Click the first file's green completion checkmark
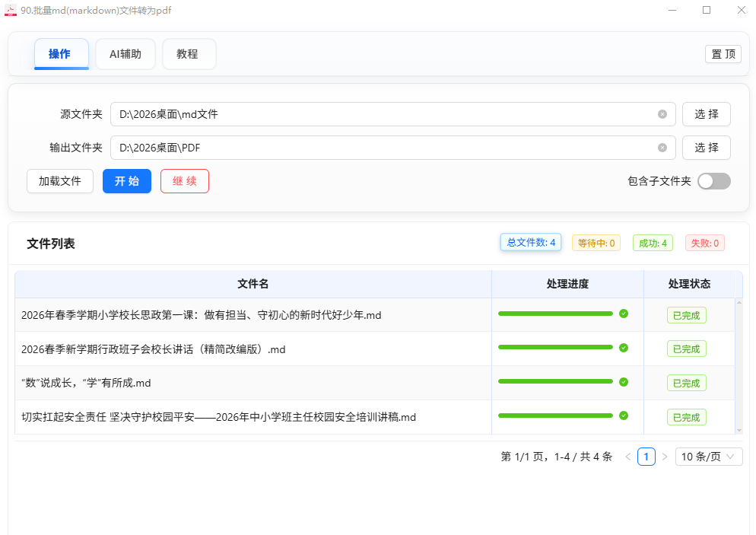 tap(624, 314)
